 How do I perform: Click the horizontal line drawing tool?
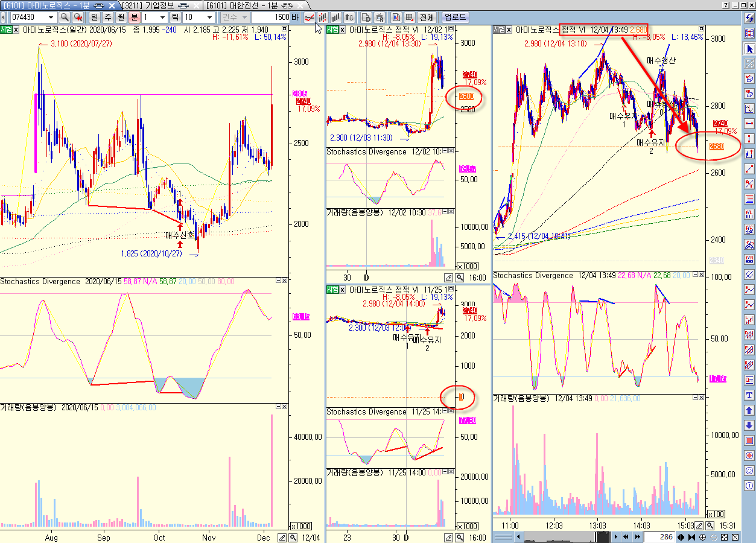click(749, 124)
